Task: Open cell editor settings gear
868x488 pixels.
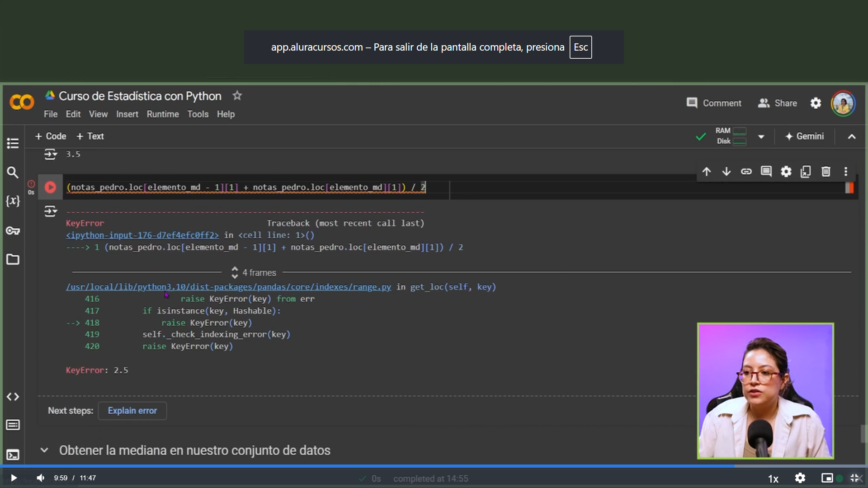Action: [786, 172]
